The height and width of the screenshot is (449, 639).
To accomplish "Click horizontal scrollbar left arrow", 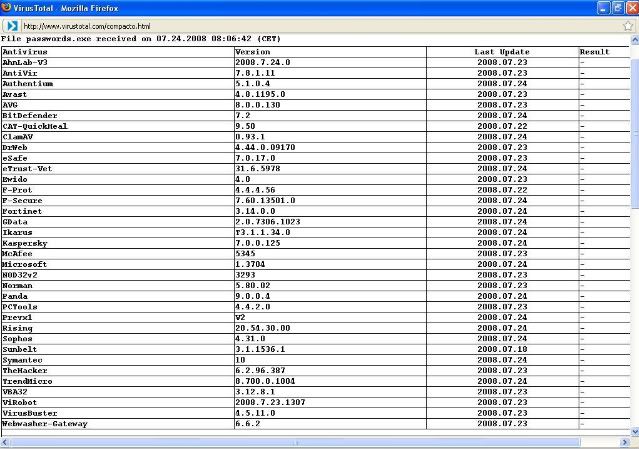I will pos(4,442).
